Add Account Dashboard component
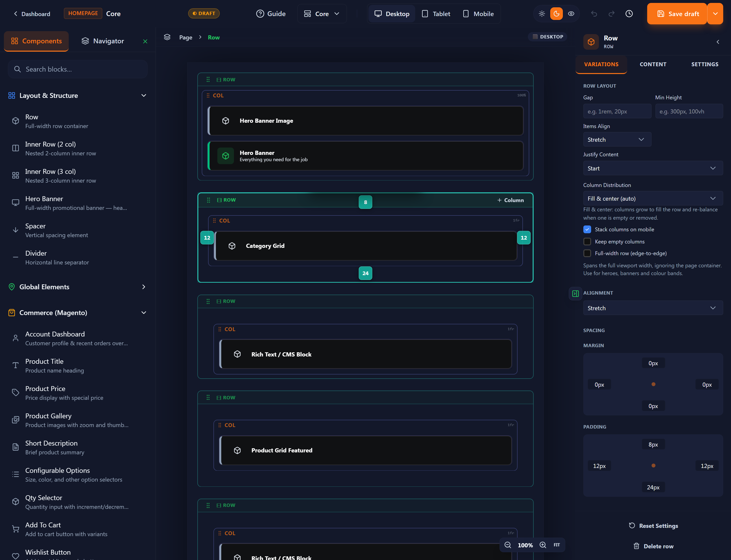731x560 pixels. coord(78,338)
